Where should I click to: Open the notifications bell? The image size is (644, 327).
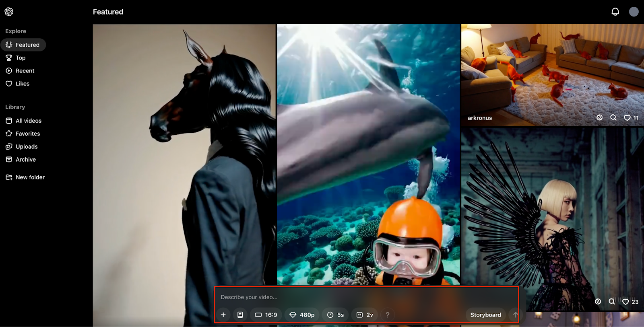click(615, 12)
